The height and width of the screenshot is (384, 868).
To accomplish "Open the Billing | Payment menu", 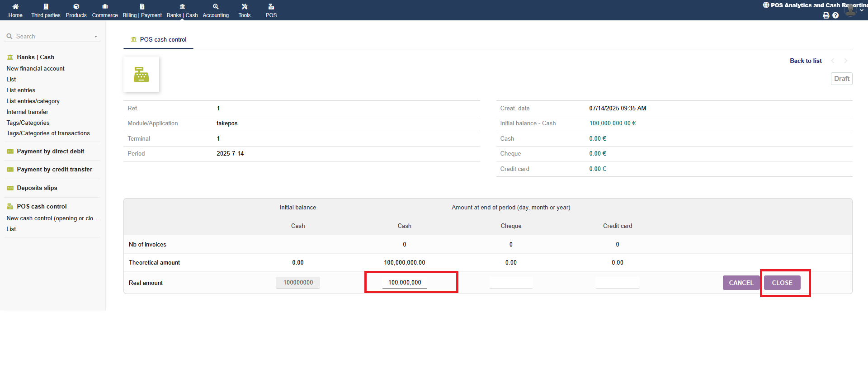I will pos(142,10).
